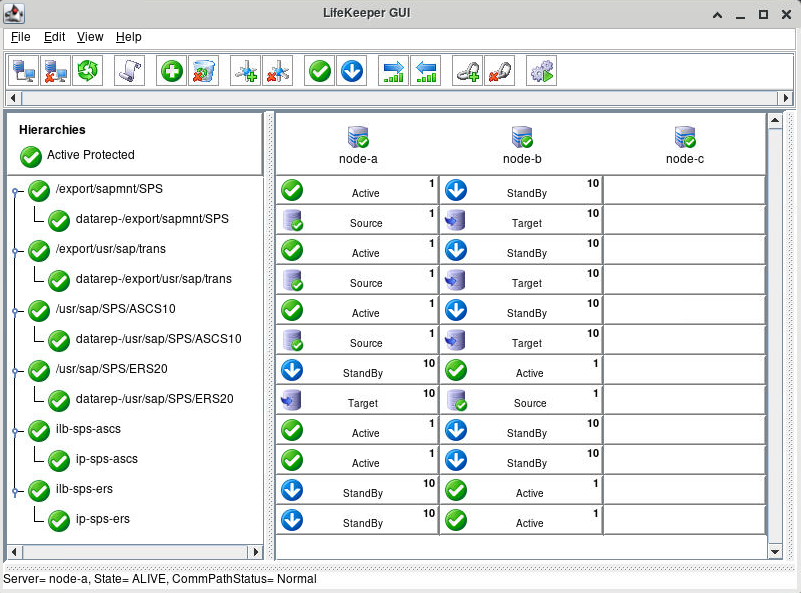The image size is (801, 593).
Task: Select the ilb-sps-ers hierarchy
Action: (x=84, y=489)
